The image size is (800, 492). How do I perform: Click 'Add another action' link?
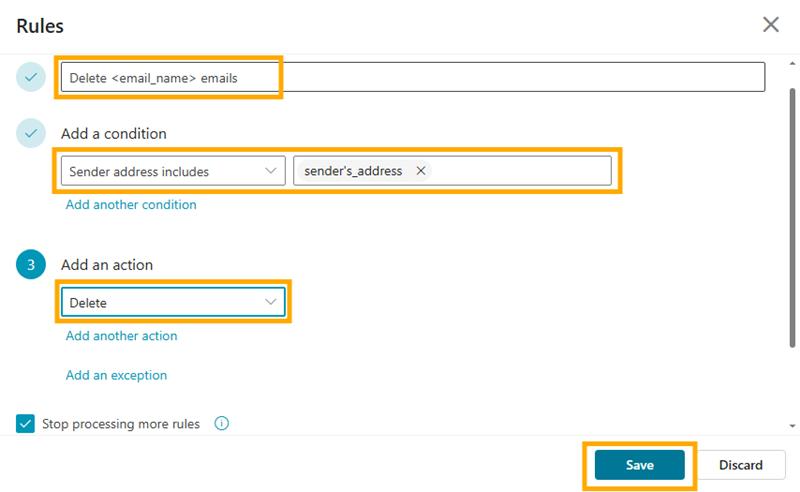point(121,336)
